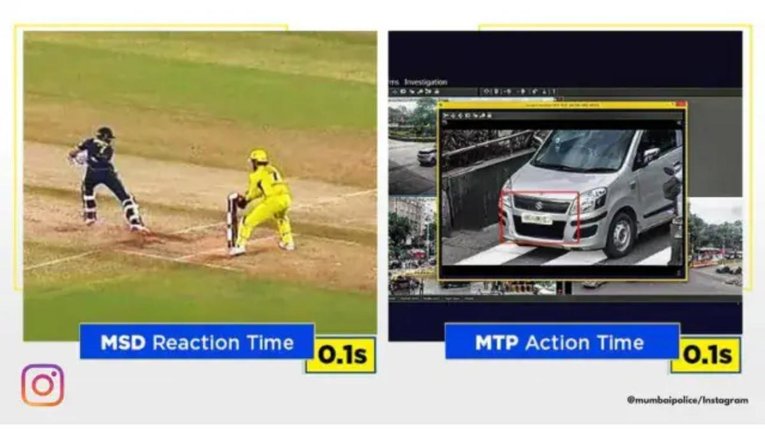Image resolution: width=765 pixels, height=430 pixels.
Task: Click the last icon in popup toolbar
Action: tap(489, 116)
